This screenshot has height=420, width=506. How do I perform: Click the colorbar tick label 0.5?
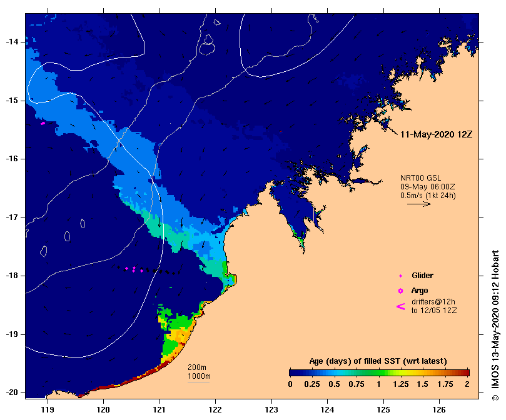pyautogui.click(x=335, y=384)
